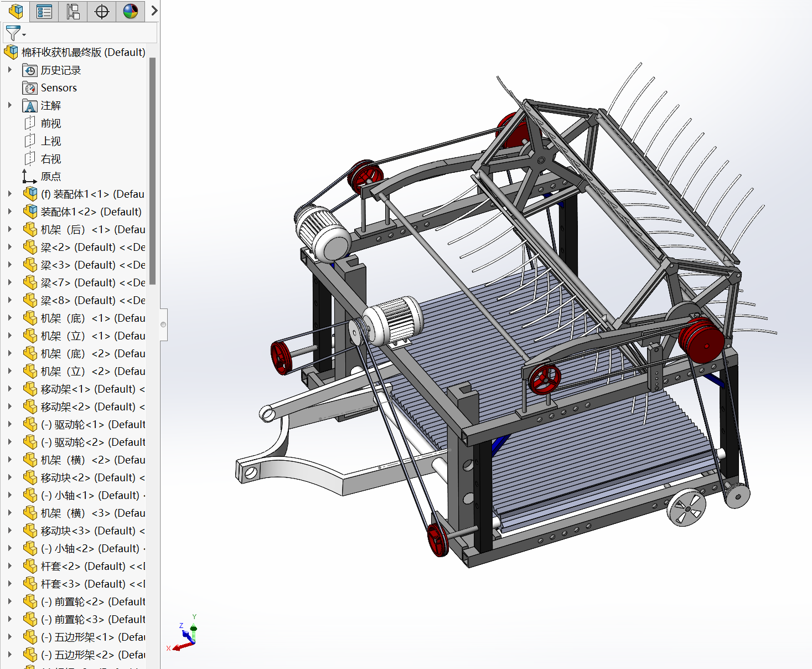Click the panel collapse handle
Image resolution: width=812 pixels, height=669 pixels.
click(x=163, y=325)
